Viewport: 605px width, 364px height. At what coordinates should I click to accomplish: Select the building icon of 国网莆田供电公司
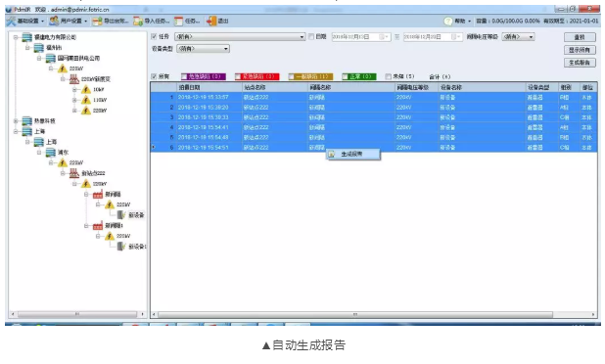click(51, 59)
